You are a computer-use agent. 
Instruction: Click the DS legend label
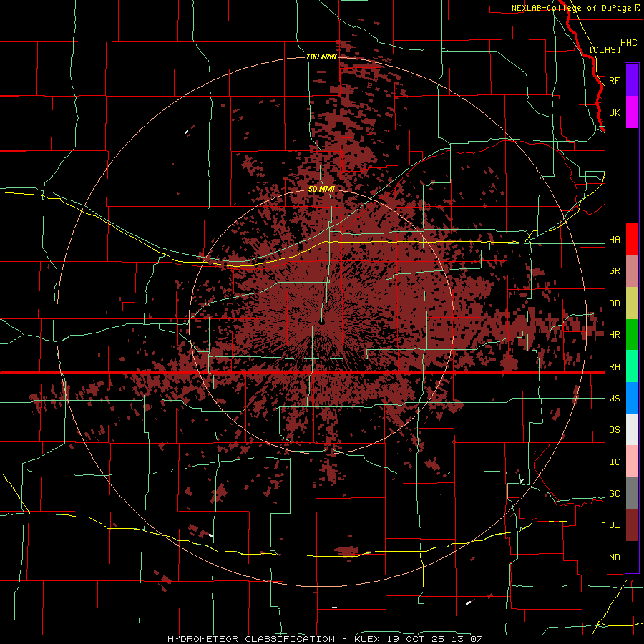coord(614,430)
